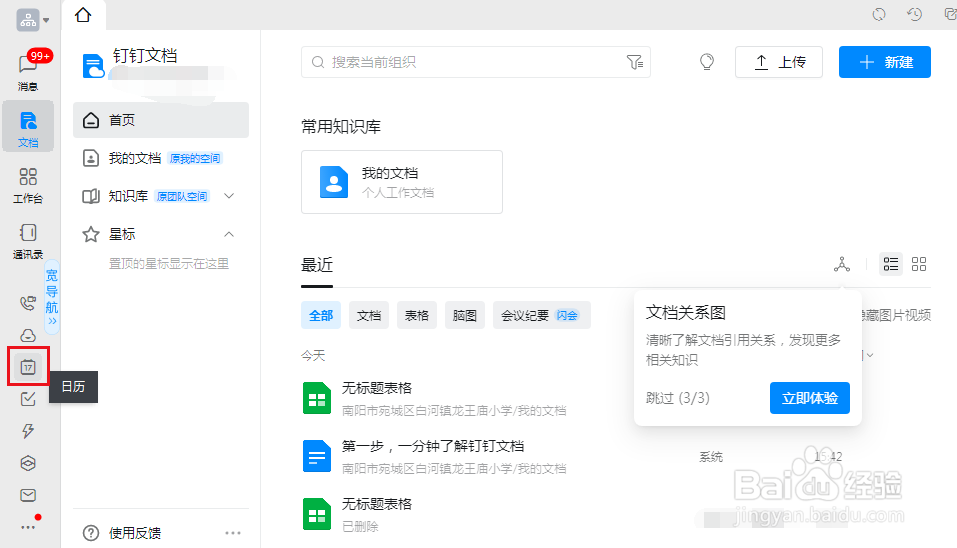Switch to grid view

tap(919, 264)
